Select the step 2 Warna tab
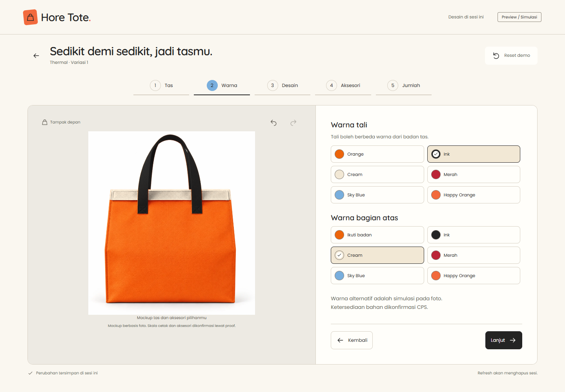 [x=222, y=85]
